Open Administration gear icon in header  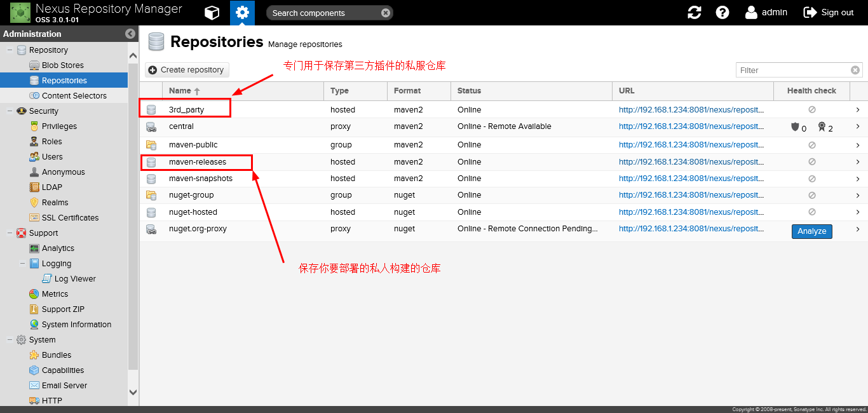tap(242, 13)
